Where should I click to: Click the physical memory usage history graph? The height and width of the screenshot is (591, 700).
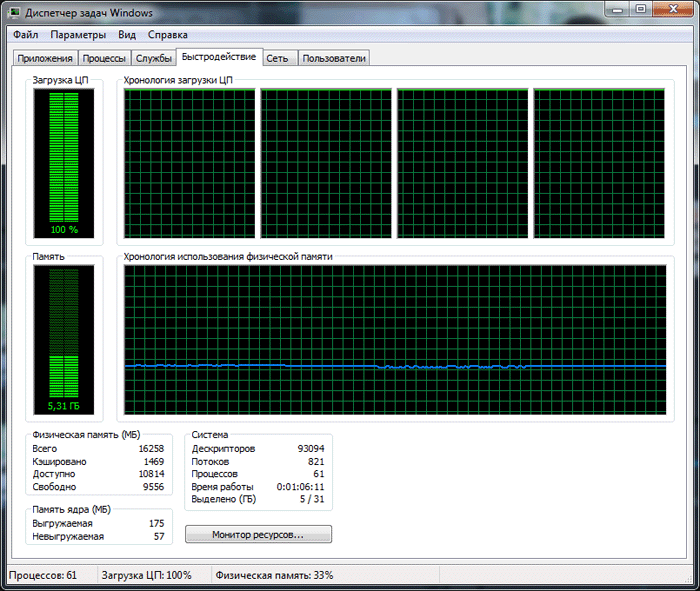(x=395, y=340)
